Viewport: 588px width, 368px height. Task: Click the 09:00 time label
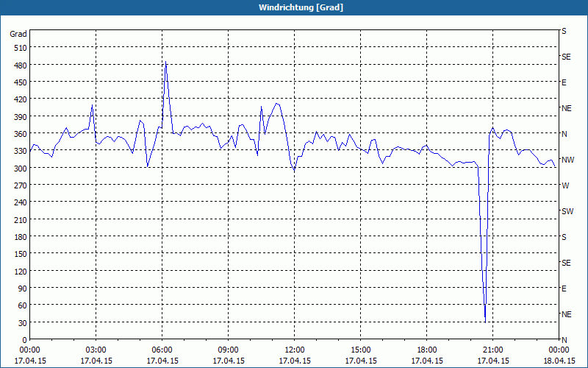[228, 350]
